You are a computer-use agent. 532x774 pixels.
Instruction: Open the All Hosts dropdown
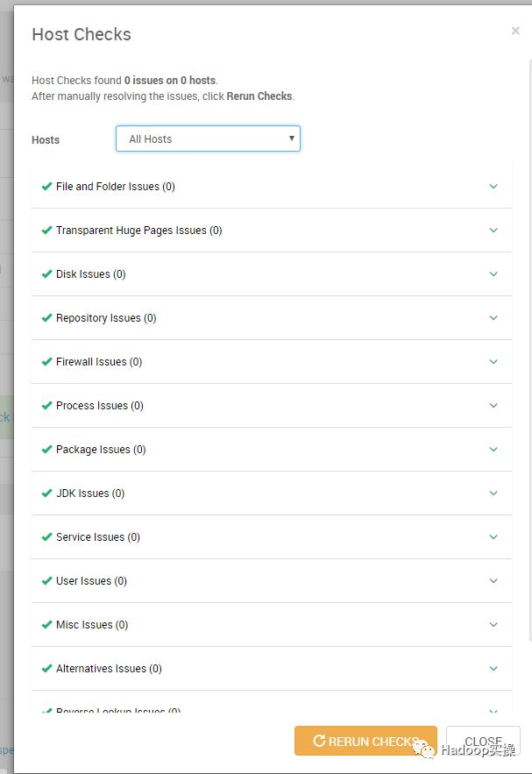click(208, 138)
